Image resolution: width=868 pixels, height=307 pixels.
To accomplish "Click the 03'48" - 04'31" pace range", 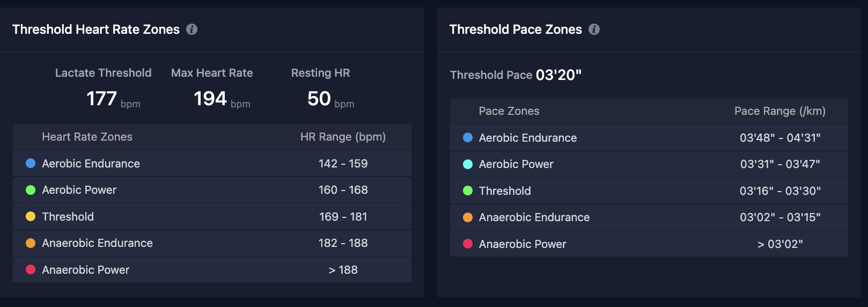I will click(x=780, y=138).
